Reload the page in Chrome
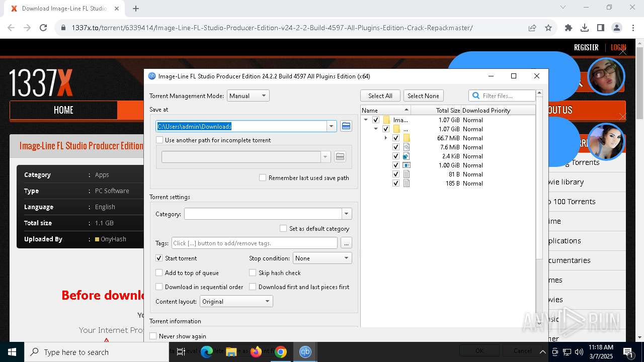The width and height of the screenshot is (644, 362). point(43,28)
